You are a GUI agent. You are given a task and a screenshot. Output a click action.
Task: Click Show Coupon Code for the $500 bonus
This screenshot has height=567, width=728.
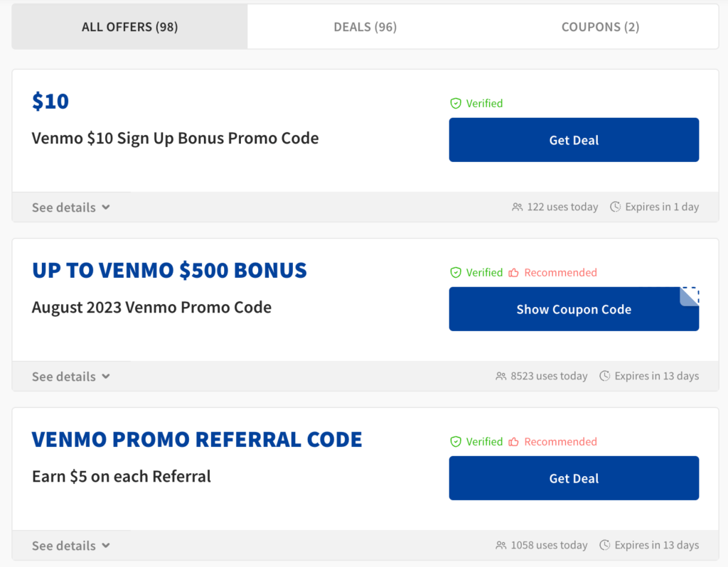[x=574, y=309]
